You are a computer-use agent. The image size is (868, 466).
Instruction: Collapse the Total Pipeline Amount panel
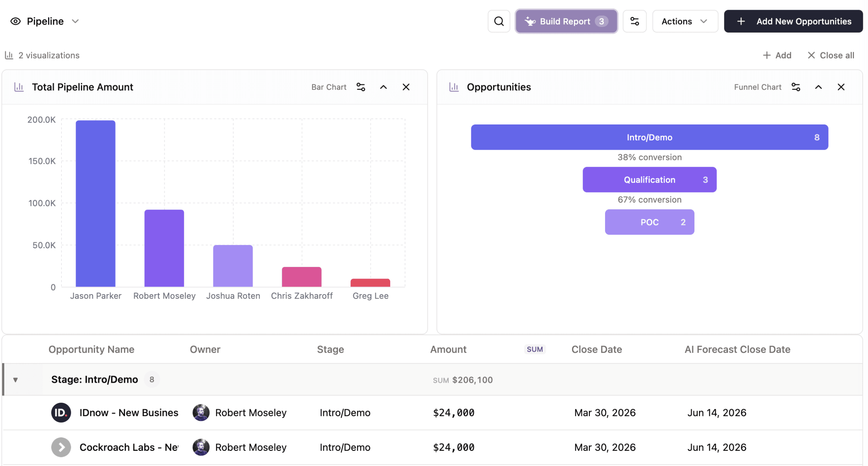pos(383,87)
